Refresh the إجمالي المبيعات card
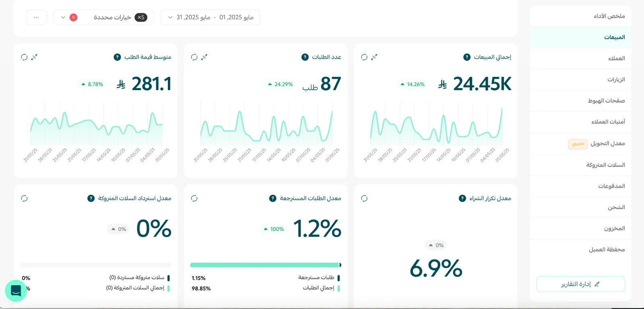644x309 pixels. (364, 57)
